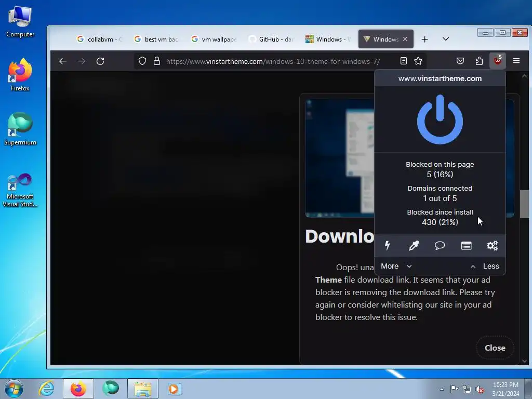Click Close button on download dialog

click(495, 348)
